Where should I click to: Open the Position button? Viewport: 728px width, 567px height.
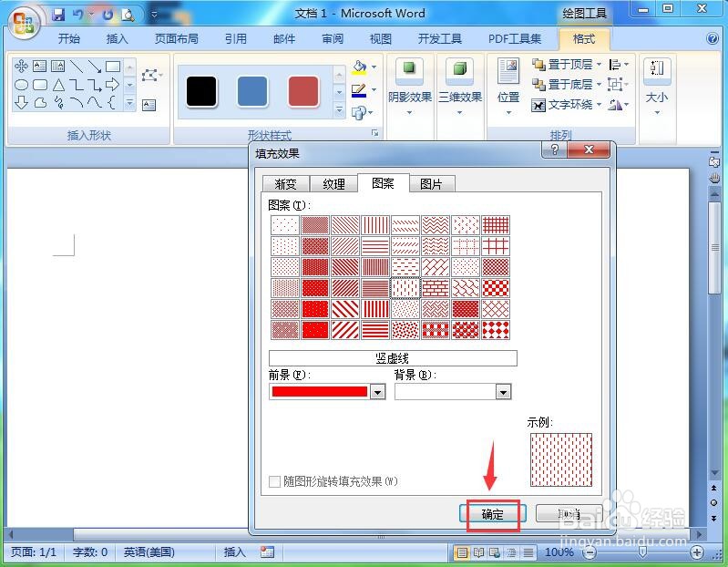(x=508, y=86)
